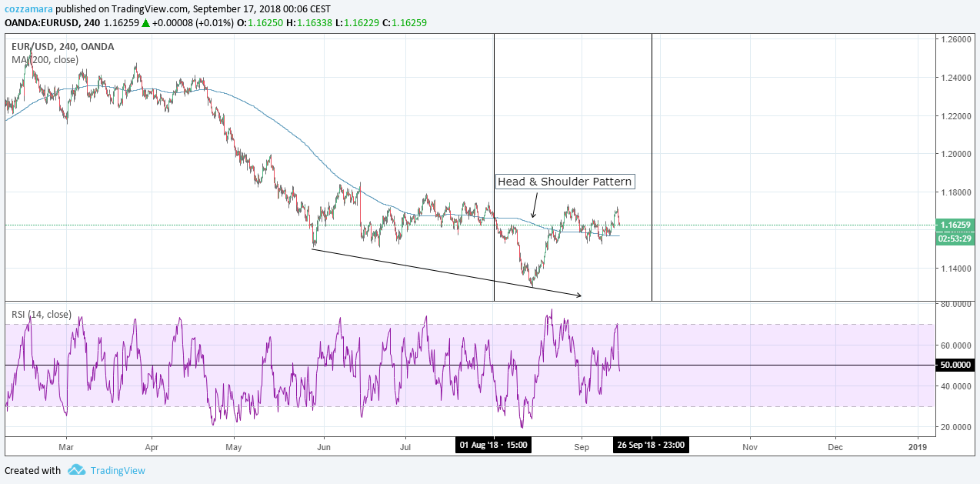
Task: Click the 1.24000 price axis label
Action: (x=956, y=78)
